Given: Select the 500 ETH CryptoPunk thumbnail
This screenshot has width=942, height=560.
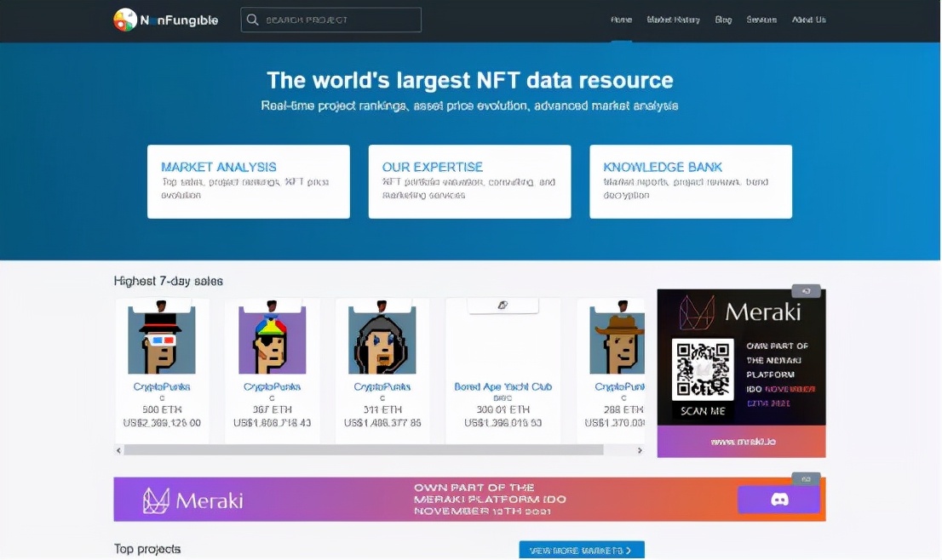Looking at the screenshot, I should point(162,339).
